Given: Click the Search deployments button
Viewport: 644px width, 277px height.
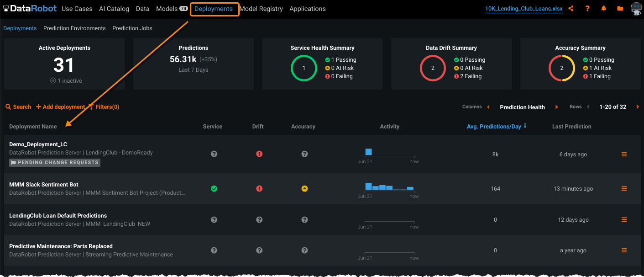Looking at the screenshot, I should 18,107.
